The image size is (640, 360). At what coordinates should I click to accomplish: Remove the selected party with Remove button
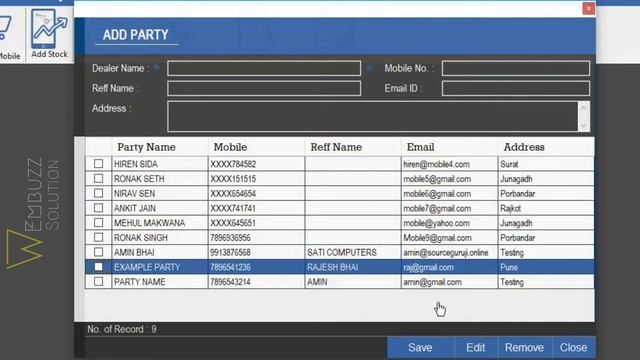pyautogui.click(x=524, y=347)
